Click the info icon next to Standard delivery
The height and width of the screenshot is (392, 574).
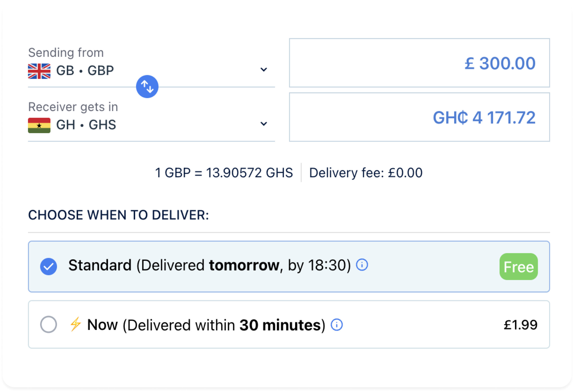pyautogui.click(x=362, y=265)
